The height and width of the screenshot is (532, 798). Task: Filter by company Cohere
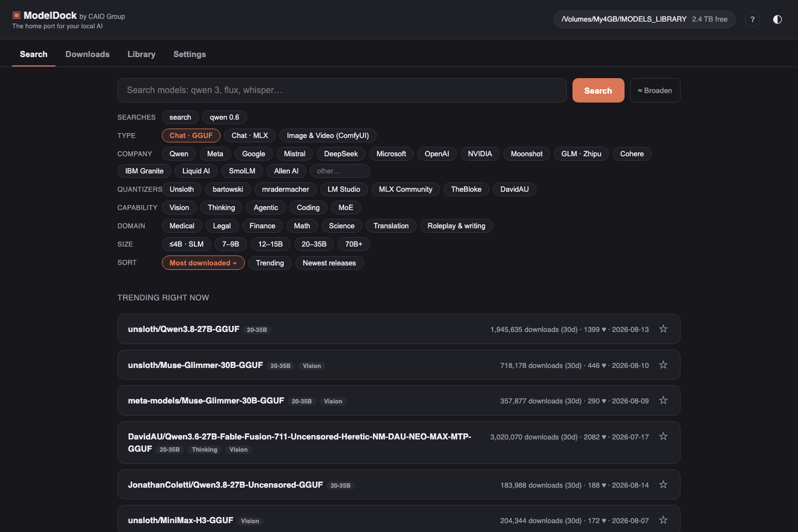[x=632, y=154]
